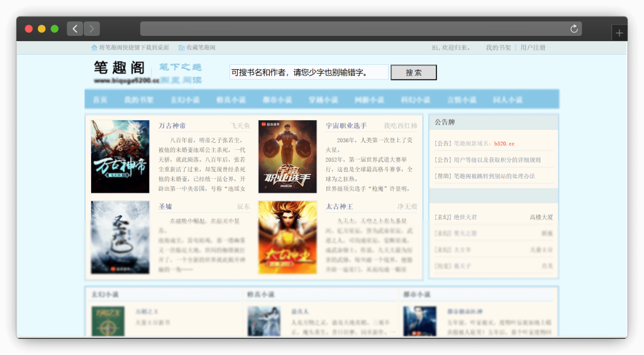The image size is (644, 355).
Task: Open the 我的书架 link in top bar
Action: pyautogui.click(x=498, y=48)
